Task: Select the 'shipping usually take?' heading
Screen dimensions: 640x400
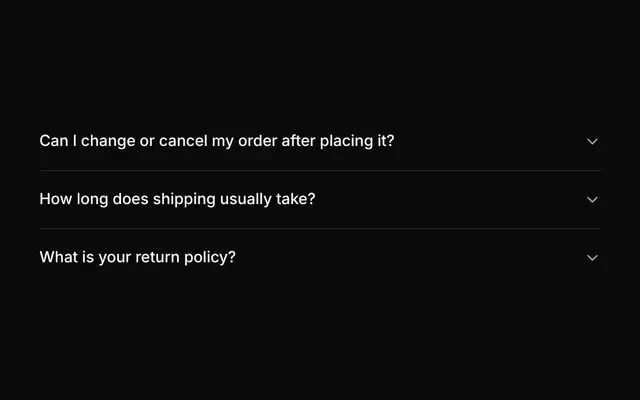Action: [177, 199]
